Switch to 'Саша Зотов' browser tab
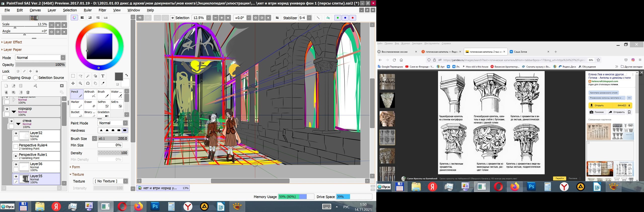 pos(529,52)
